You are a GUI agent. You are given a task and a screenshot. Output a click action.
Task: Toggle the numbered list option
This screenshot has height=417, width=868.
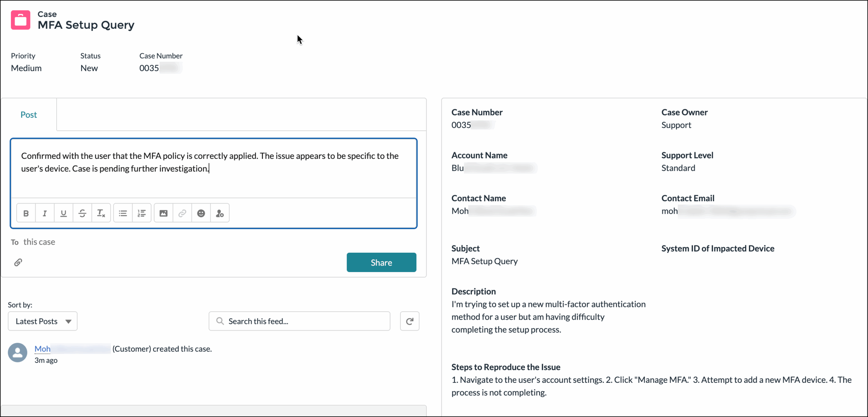pyautogui.click(x=142, y=213)
